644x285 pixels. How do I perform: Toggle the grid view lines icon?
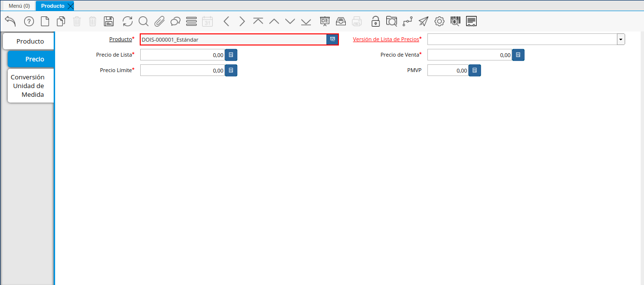click(191, 21)
